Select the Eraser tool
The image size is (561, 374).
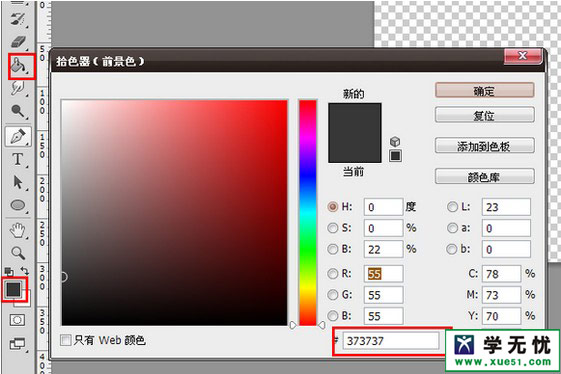coord(18,42)
